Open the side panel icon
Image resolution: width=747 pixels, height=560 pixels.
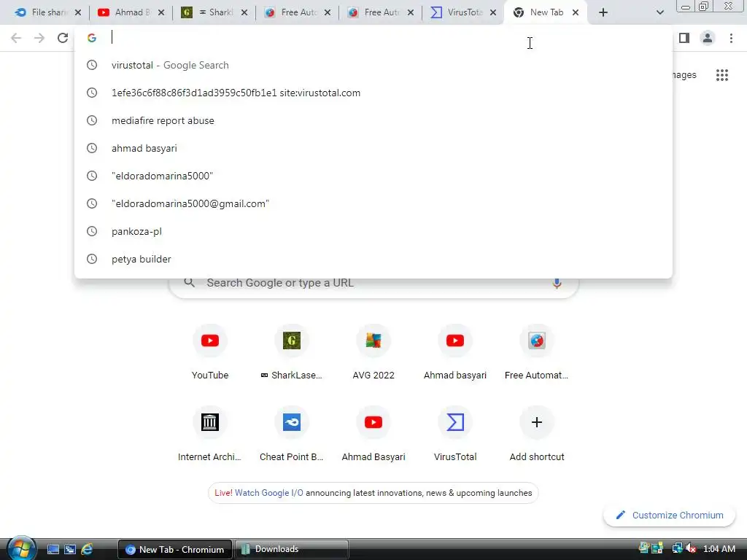pos(684,38)
